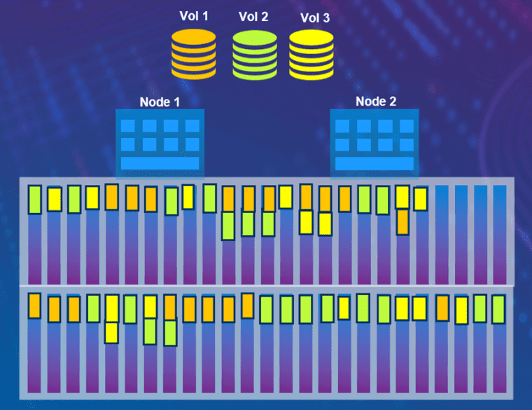Click the orange Vol 1 disk stack icon
Image resolution: width=532 pixels, height=410 pixels.
point(193,55)
